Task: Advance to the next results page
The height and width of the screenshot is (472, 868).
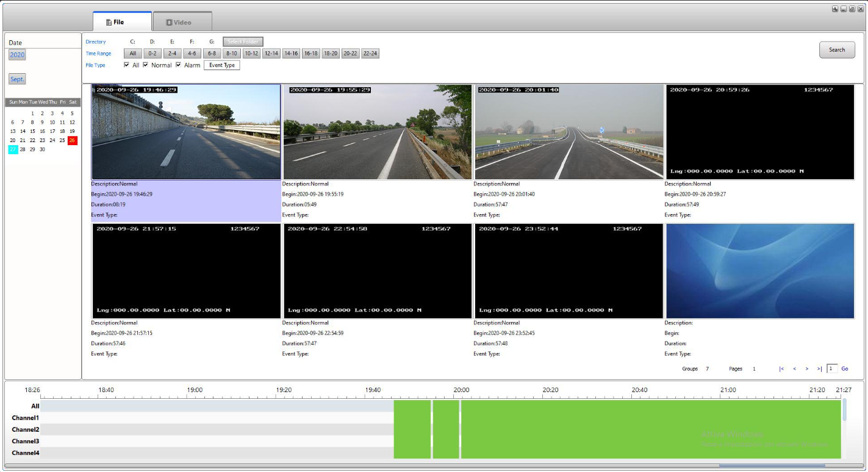Action: (806, 369)
